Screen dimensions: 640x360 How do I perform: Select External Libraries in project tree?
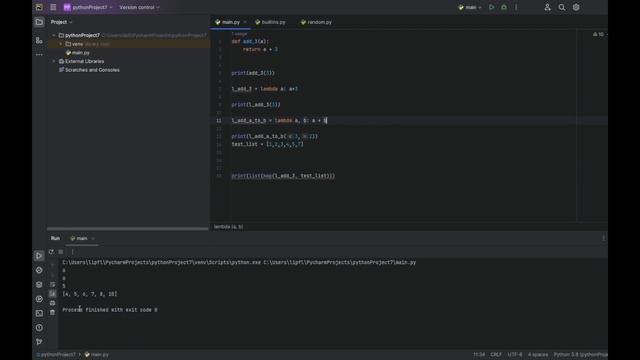coord(82,61)
